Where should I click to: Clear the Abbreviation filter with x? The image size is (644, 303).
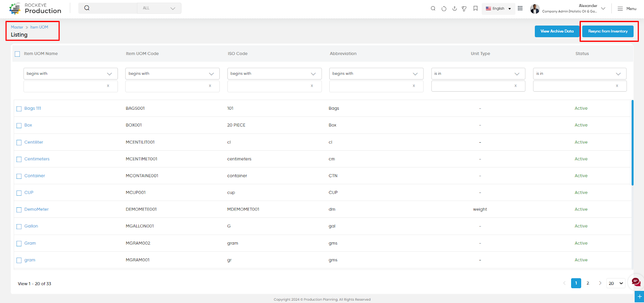(x=413, y=86)
